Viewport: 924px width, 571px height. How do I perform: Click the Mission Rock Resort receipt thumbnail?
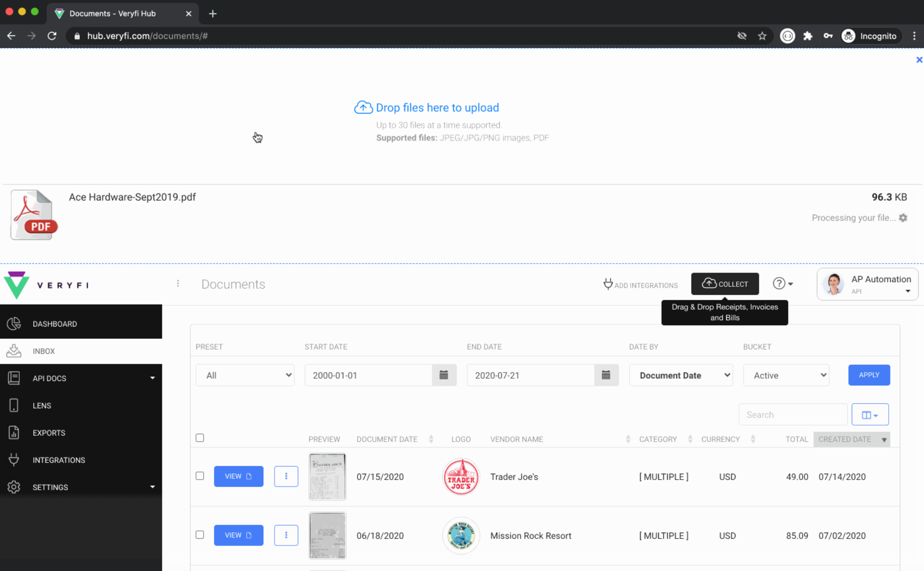click(x=327, y=535)
